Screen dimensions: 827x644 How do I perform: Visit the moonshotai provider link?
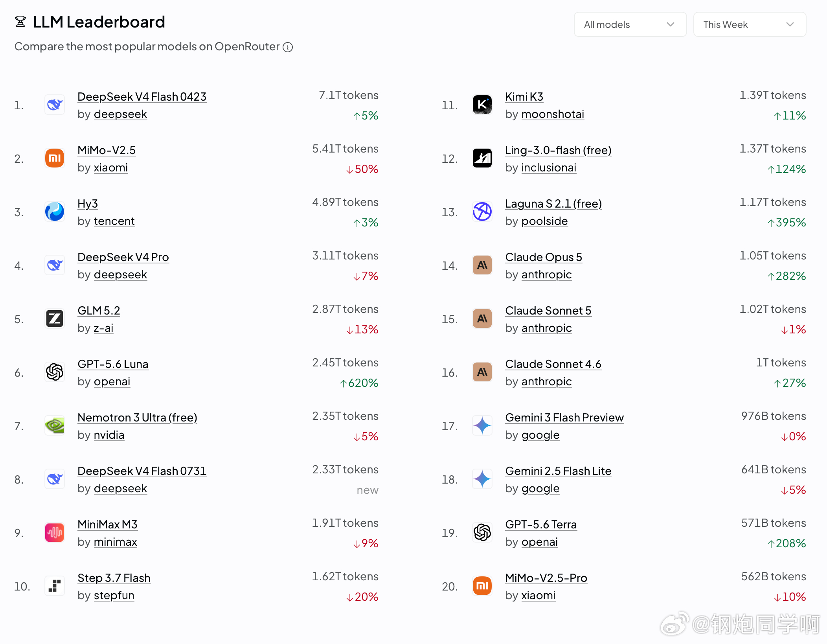(553, 114)
